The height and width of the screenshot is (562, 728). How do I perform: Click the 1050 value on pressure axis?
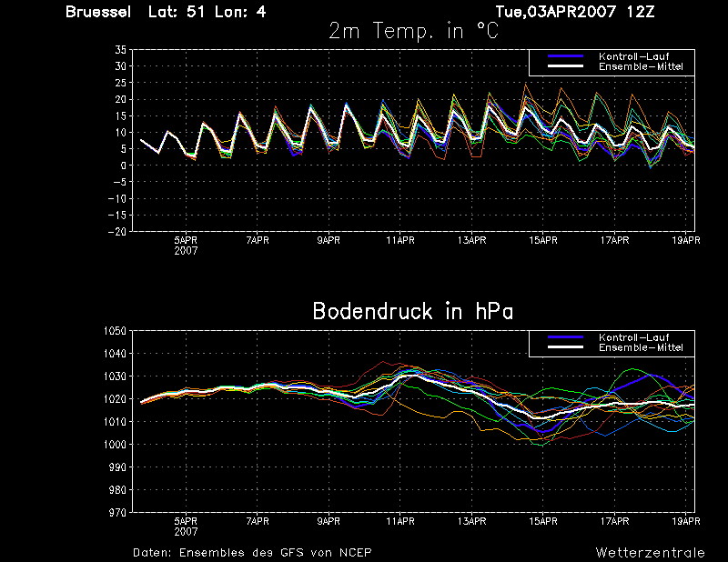(x=116, y=331)
